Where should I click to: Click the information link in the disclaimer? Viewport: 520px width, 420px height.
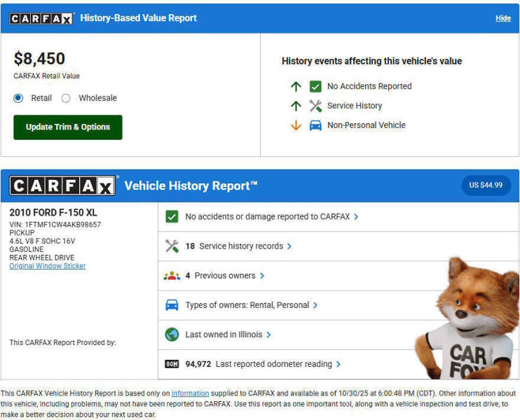[190, 393]
